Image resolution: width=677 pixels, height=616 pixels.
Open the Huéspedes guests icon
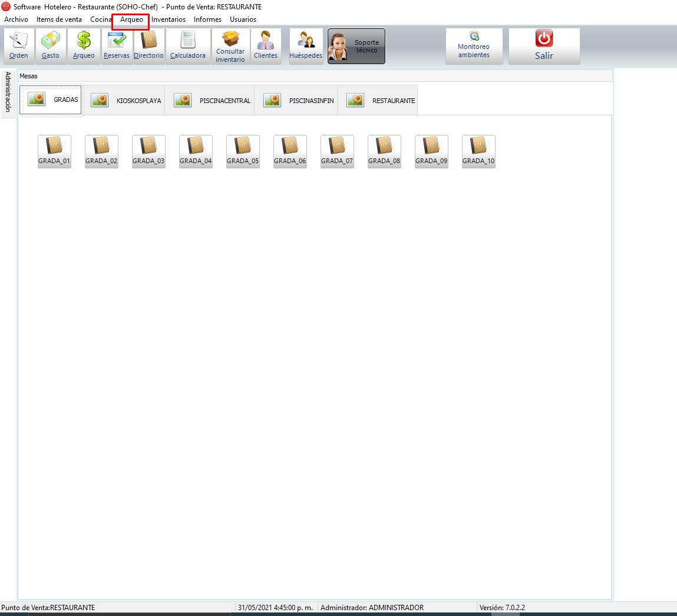(x=306, y=46)
